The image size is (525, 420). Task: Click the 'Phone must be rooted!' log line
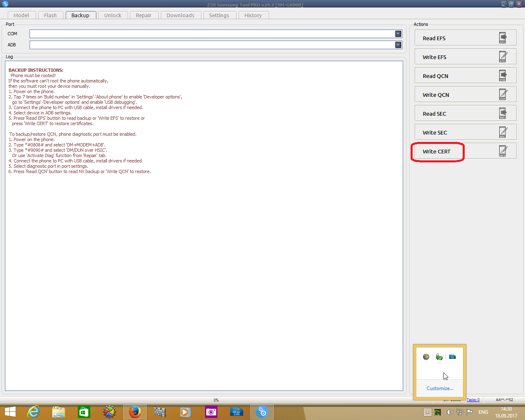[x=33, y=75]
